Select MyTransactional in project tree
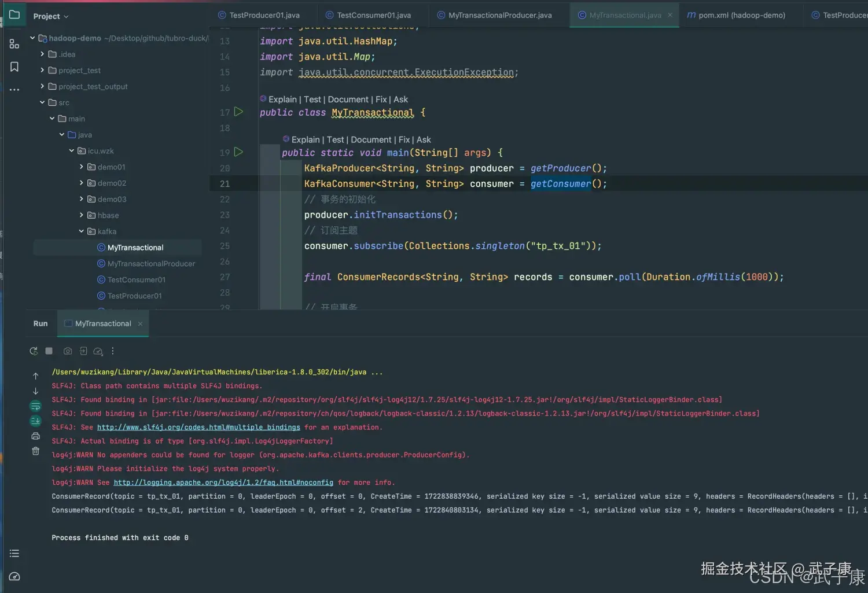This screenshot has width=868, height=593. coord(117,247)
